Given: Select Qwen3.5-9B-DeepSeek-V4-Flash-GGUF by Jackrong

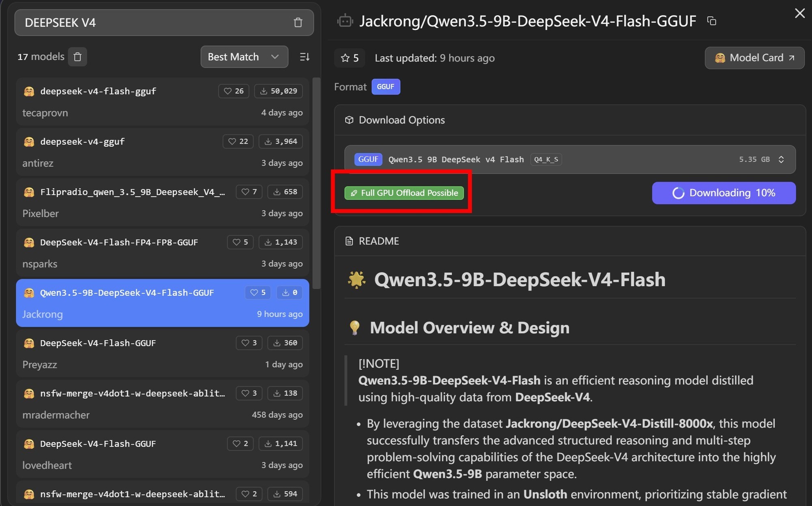Looking at the screenshot, I should point(162,303).
